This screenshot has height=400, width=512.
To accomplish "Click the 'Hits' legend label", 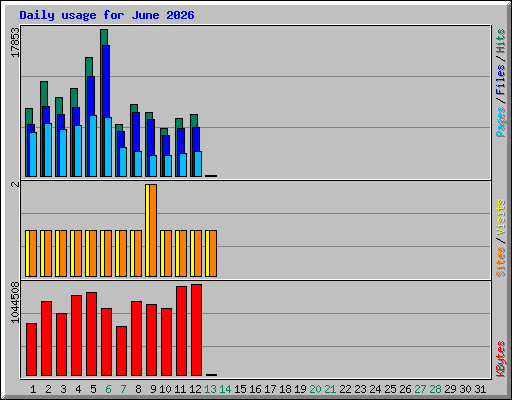I will pos(500,41).
